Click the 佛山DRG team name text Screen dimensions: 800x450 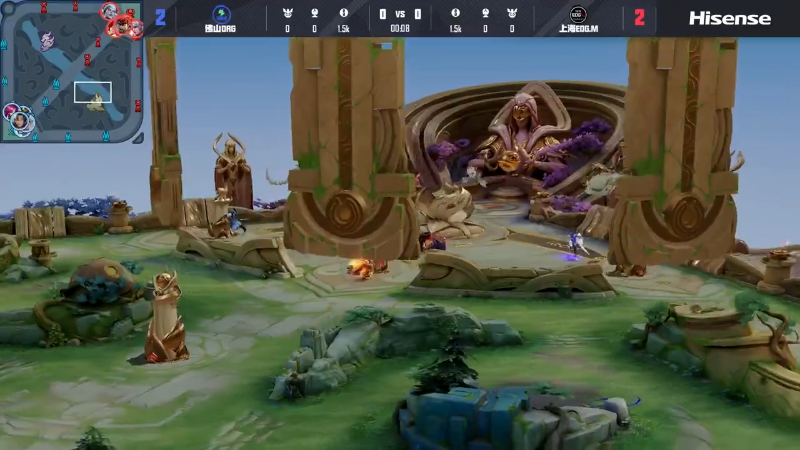click(220, 29)
